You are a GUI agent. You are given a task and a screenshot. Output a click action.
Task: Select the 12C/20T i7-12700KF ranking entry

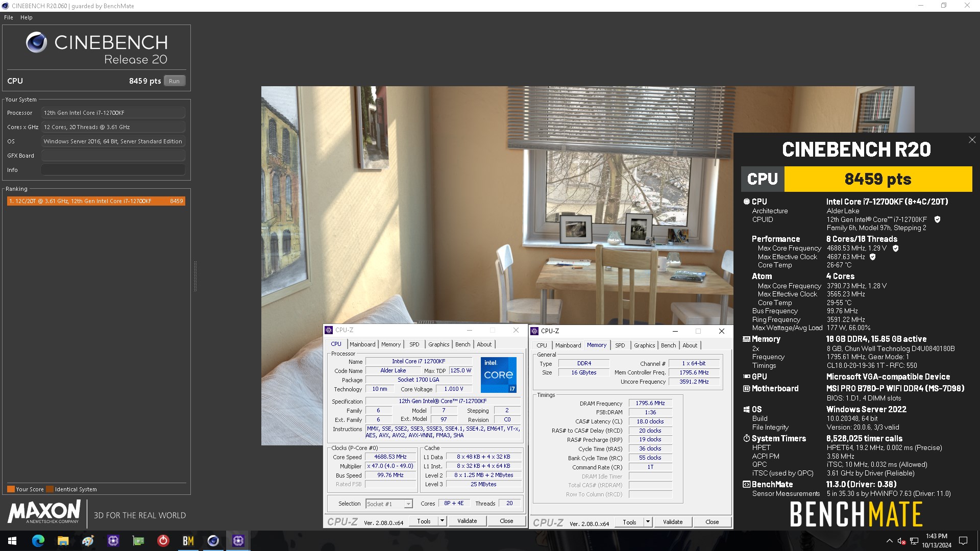[96, 201]
